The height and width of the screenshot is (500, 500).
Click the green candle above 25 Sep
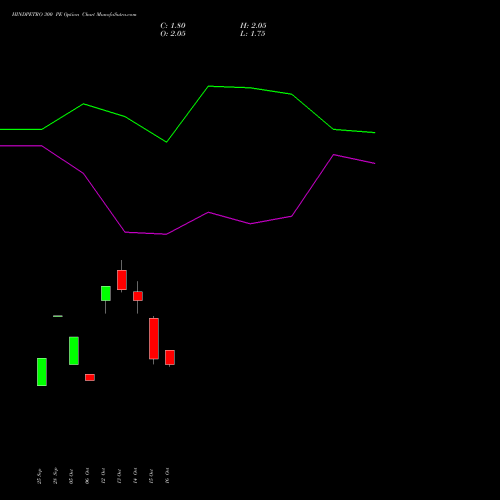click(42, 372)
